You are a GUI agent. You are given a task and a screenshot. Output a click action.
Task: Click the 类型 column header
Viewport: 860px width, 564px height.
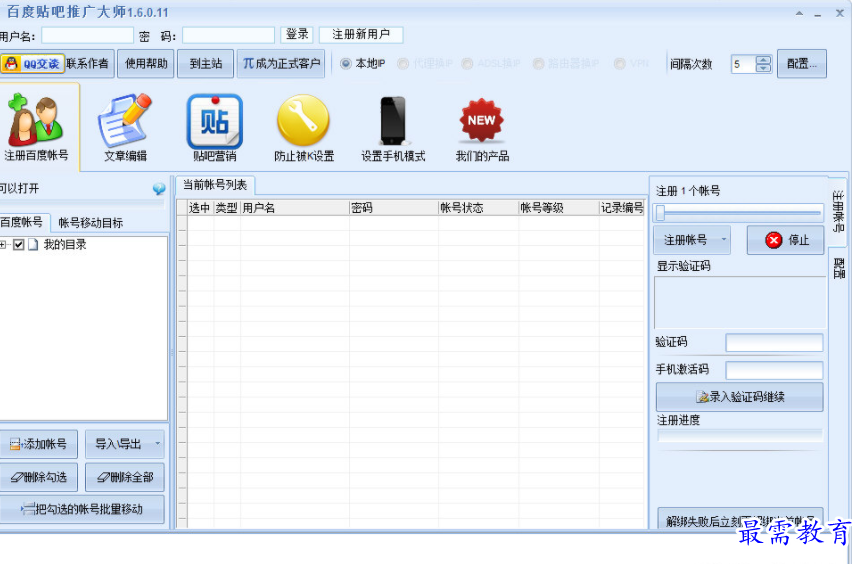(227, 208)
